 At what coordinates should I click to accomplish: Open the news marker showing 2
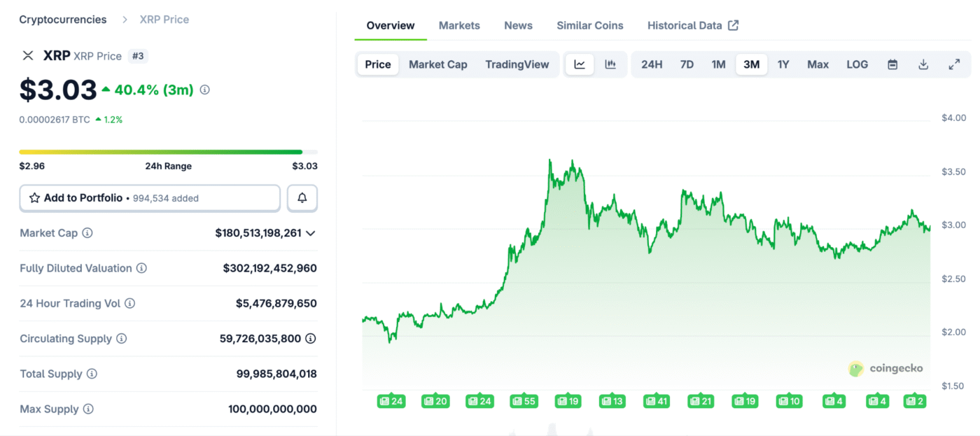click(915, 401)
